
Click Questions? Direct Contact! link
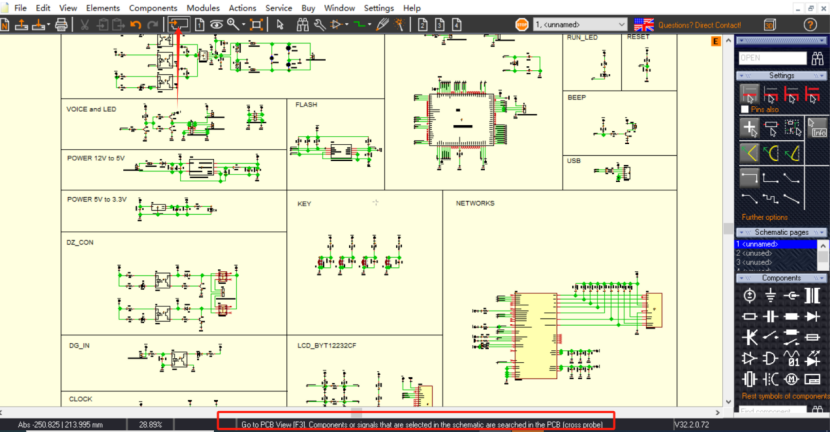pyautogui.click(x=699, y=25)
